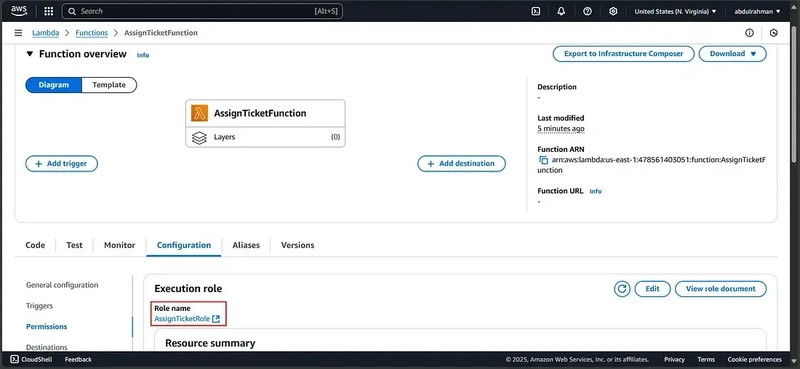Open the notifications bell
Viewport: 800px width, 369px height.
pos(561,11)
